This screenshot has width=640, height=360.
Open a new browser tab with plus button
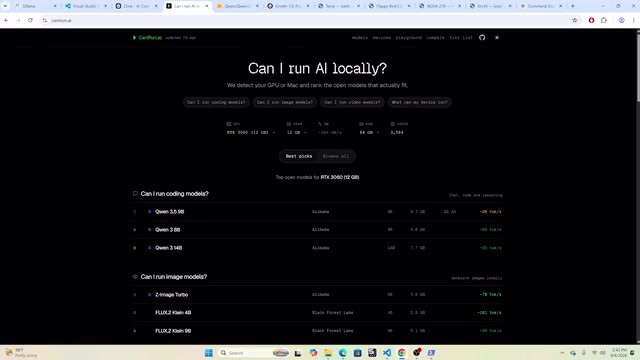click(x=573, y=6)
